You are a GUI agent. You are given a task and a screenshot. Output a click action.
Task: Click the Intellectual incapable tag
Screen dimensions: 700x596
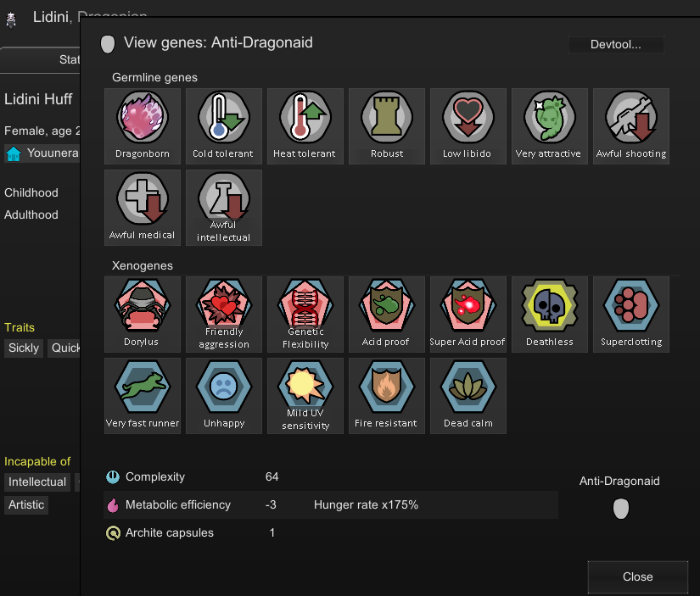(x=37, y=482)
